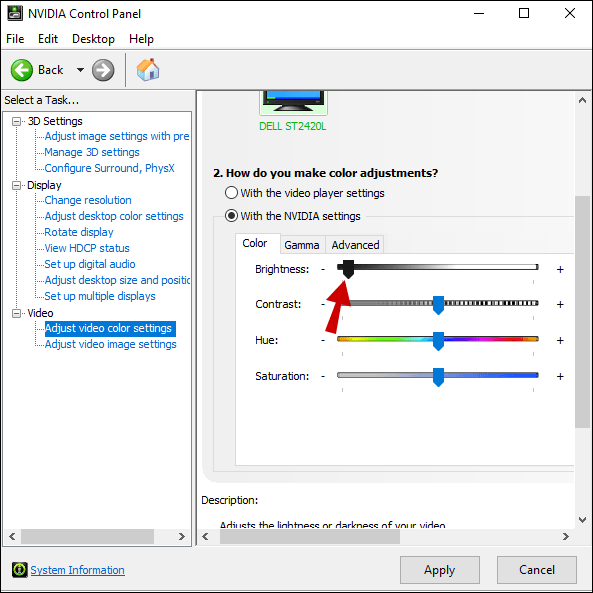Open the Back history dropdown arrow

[80, 70]
